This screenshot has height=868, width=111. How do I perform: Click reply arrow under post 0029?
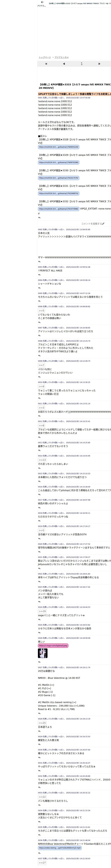(39, 744)
